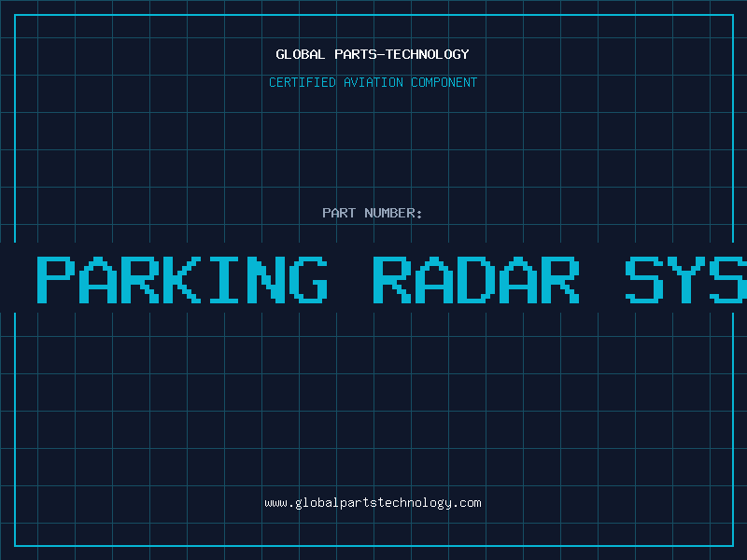Screen dimensions: 747x560
Task: Click the GLOBAL PARTS-TECHNOLOGY heading
Action: [x=373, y=54]
